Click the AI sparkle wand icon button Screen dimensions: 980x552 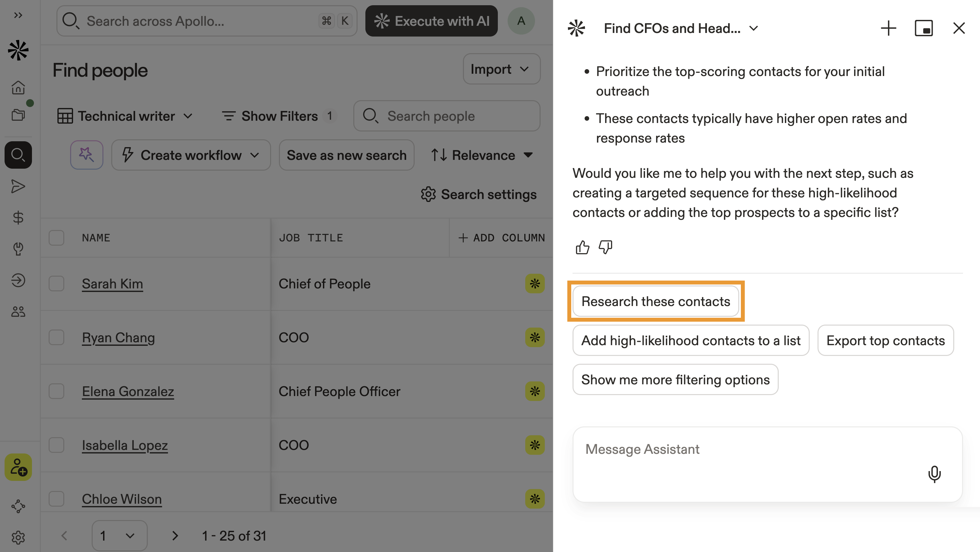pyautogui.click(x=86, y=155)
